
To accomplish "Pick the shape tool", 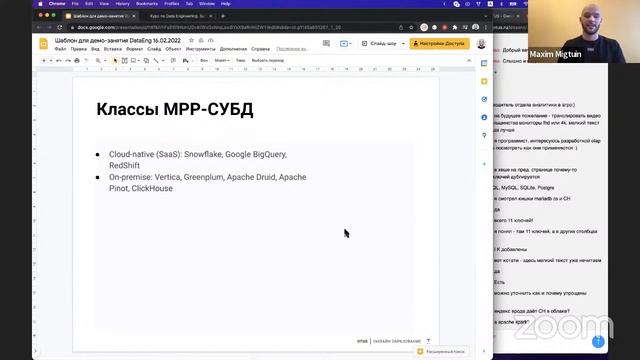I will pyautogui.click(x=146, y=60).
